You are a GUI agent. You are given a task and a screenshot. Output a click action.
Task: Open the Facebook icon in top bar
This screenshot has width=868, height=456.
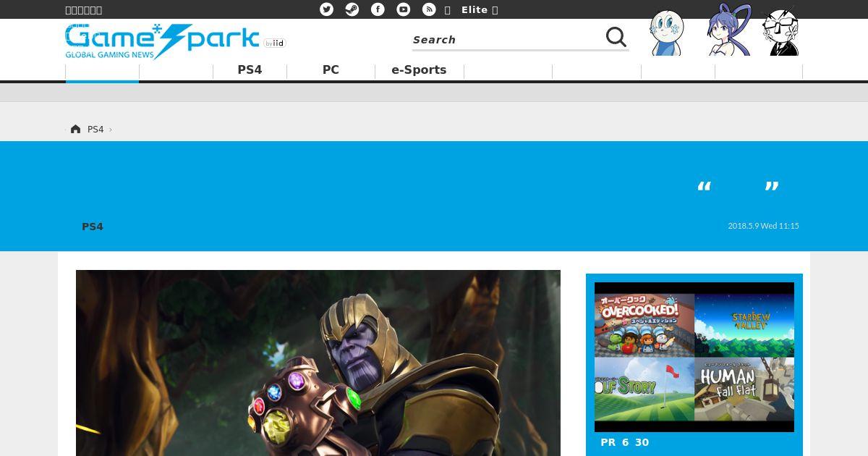tap(378, 9)
